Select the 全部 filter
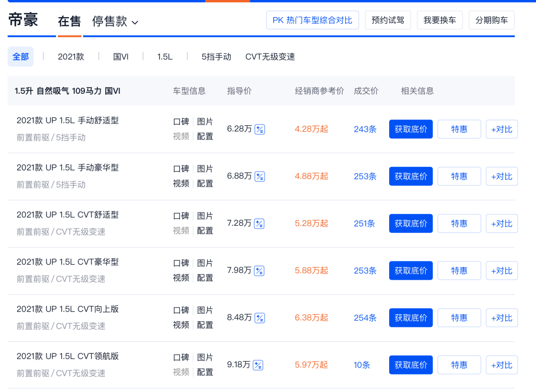 pyautogui.click(x=20, y=57)
